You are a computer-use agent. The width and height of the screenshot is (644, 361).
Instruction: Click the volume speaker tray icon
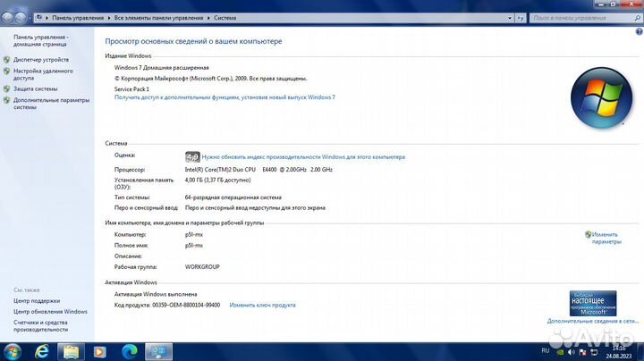572,352
